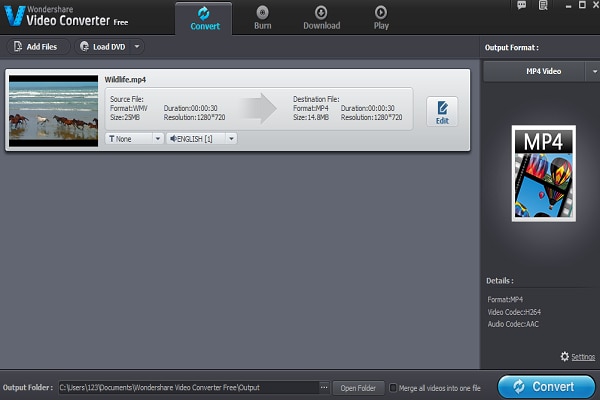Expand output format arrow beside MP4 Video
The height and width of the screenshot is (400, 600).
point(594,71)
